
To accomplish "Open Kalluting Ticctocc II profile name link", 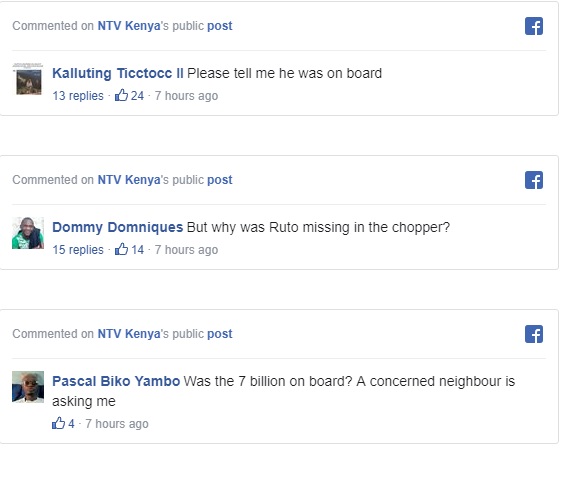I will point(118,73).
